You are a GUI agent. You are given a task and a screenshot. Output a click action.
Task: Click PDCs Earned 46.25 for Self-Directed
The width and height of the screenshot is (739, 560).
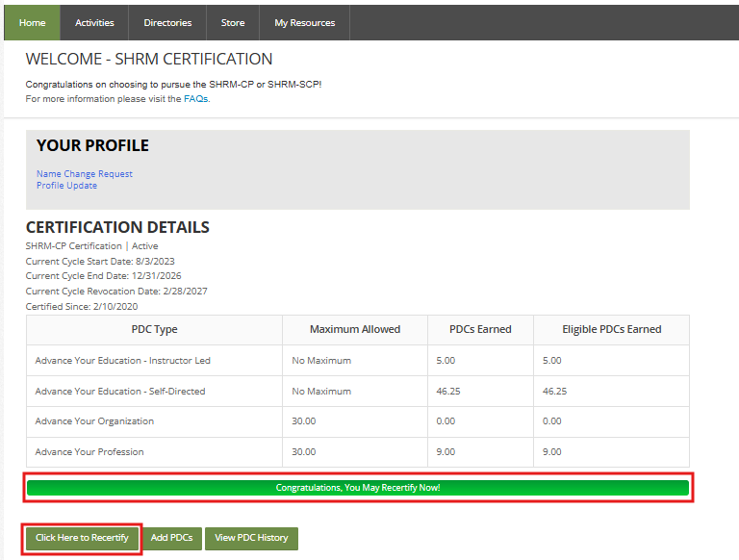(x=448, y=391)
